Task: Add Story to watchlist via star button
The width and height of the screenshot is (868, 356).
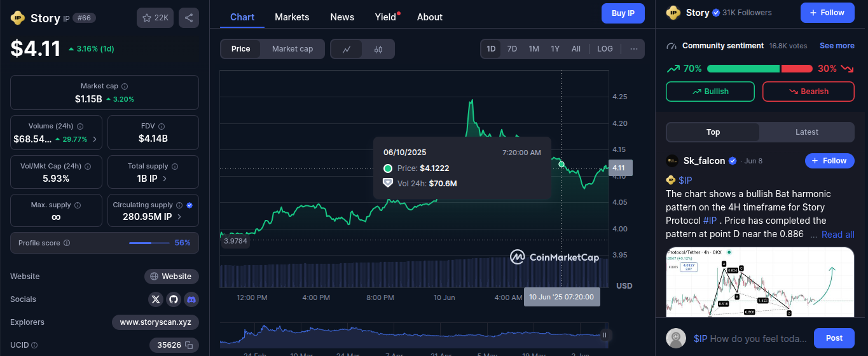Action: 155,18
